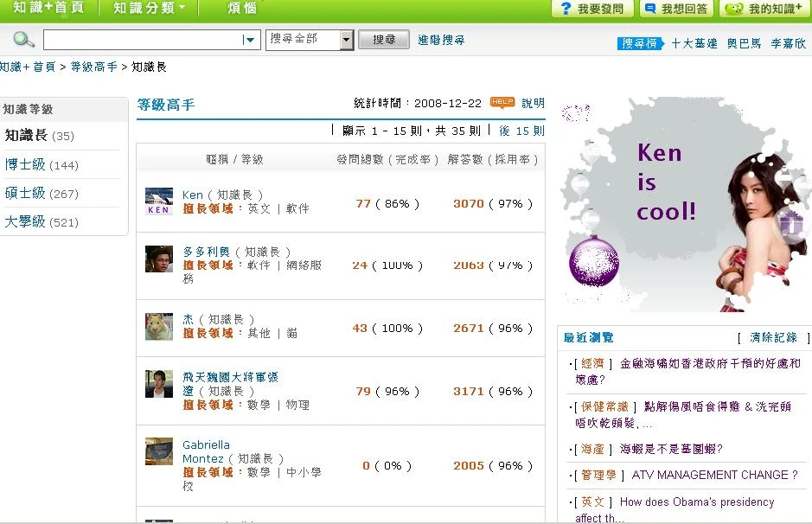This screenshot has width=812, height=524.
Task: Click the 知識+首頁 breadcrumb link
Action: pos(28,67)
